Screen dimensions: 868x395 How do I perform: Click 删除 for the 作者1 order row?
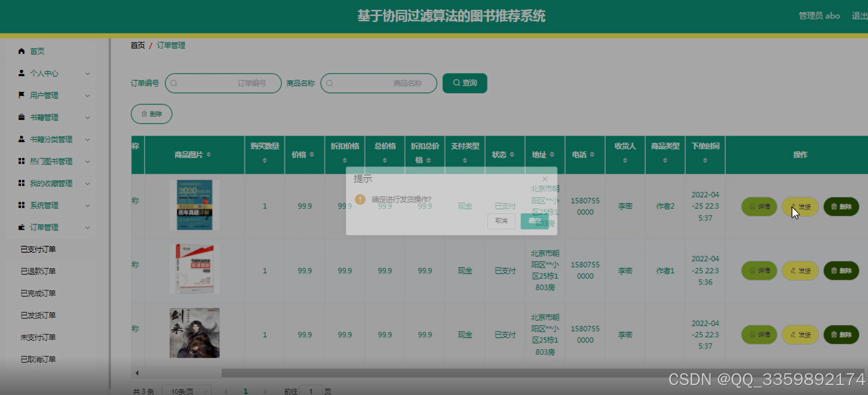(x=841, y=271)
